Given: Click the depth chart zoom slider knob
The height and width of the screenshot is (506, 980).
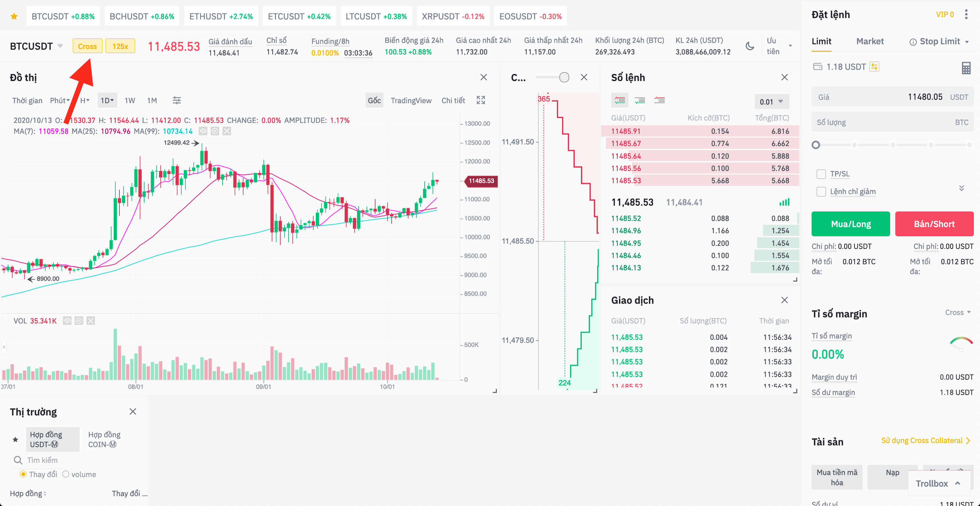Looking at the screenshot, I should 564,77.
